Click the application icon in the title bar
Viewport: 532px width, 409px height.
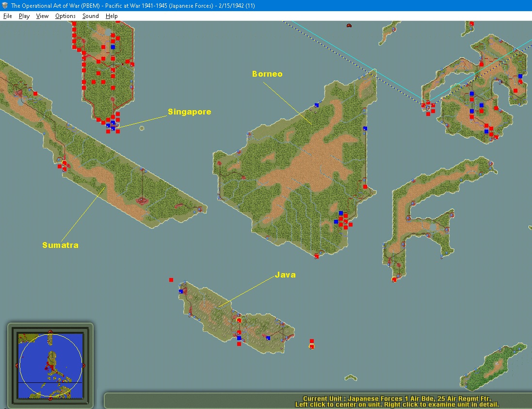click(5, 5)
